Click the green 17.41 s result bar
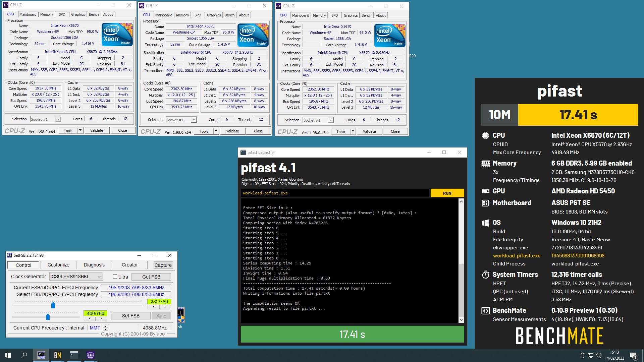Image resolution: width=644 pixels, height=362 pixels. pyautogui.click(x=352, y=334)
